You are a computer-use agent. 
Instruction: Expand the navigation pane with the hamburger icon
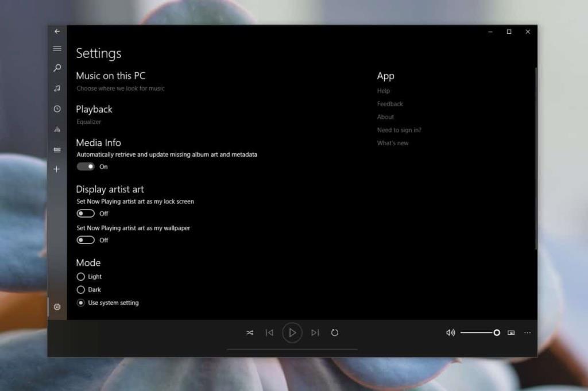pyautogui.click(x=57, y=48)
